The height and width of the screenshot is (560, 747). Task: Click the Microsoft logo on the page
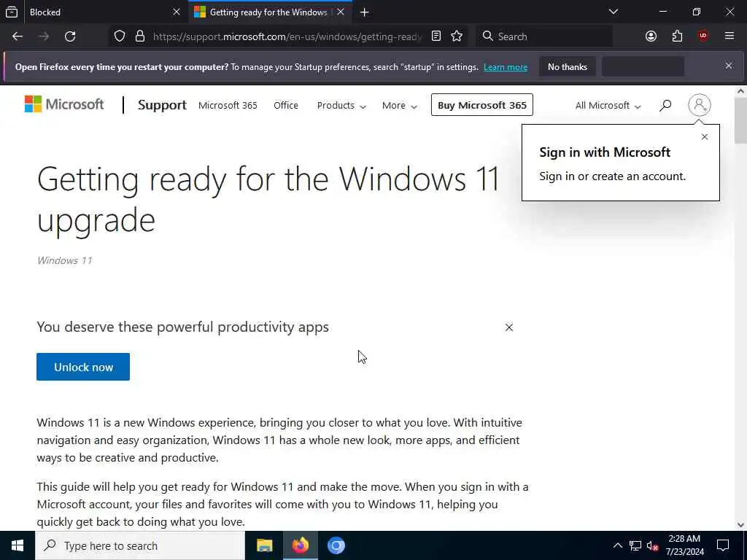click(x=64, y=104)
